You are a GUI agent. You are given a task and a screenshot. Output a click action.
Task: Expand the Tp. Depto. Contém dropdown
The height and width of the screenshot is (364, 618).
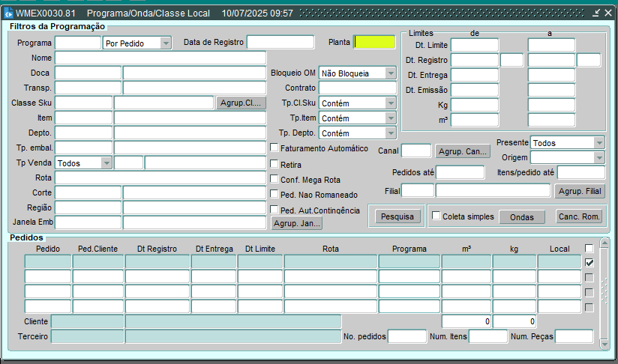tap(391, 133)
